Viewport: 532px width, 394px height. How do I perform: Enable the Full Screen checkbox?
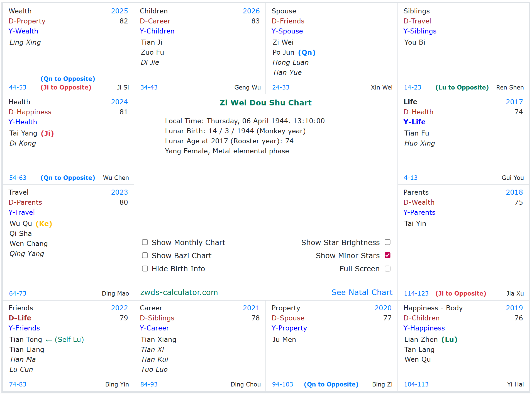387,269
